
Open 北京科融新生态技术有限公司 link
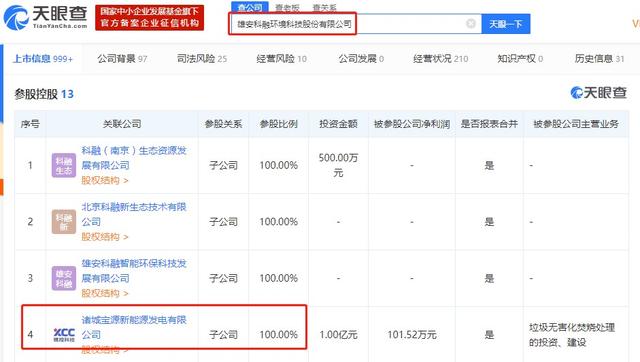coord(134,214)
